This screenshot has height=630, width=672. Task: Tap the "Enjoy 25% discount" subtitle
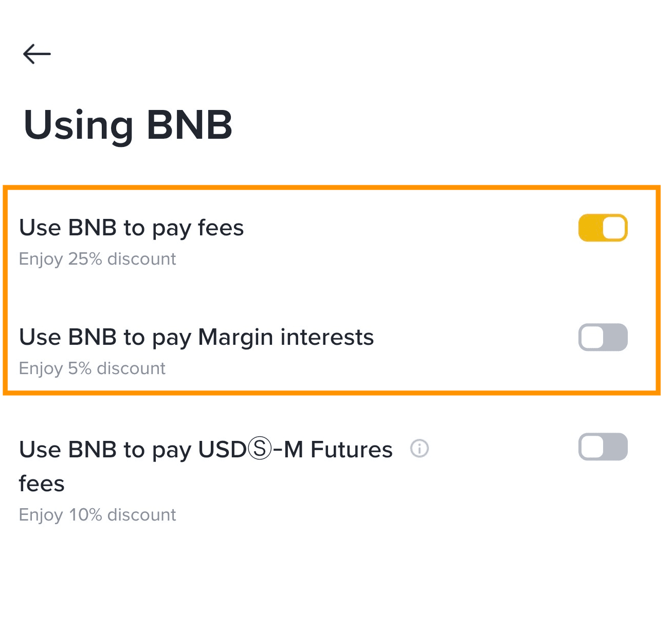(97, 259)
